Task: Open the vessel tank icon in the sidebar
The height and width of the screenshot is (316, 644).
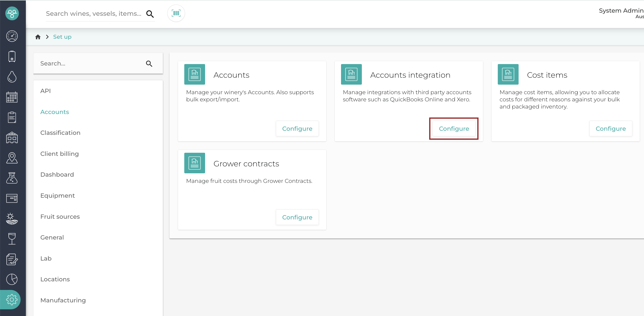Action: [x=12, y=56]
